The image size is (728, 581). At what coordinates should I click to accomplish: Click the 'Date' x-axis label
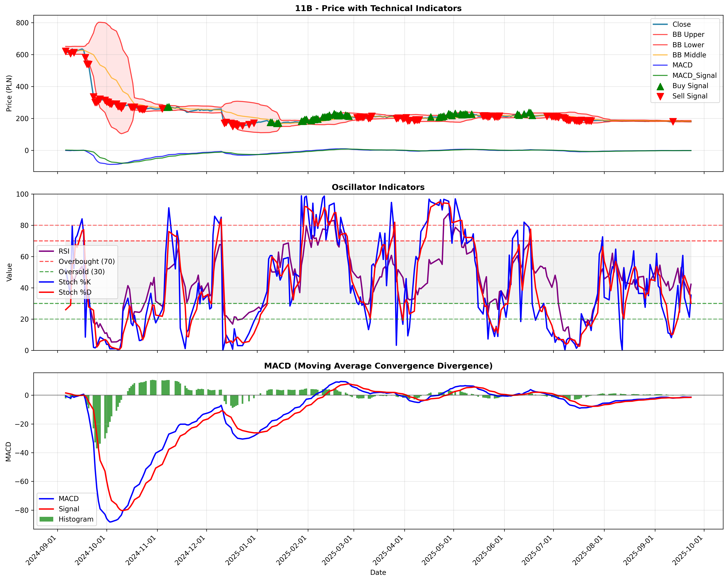(x=378, y=573)
